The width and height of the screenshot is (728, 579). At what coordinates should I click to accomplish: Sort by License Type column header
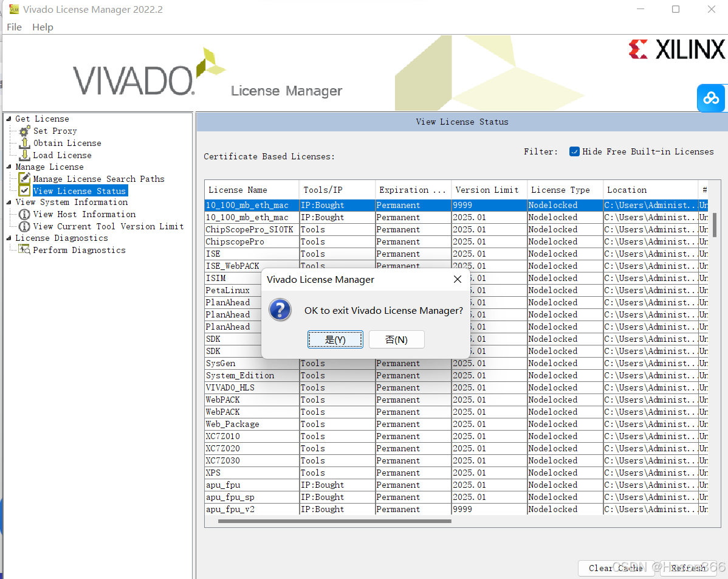tap(565, 190)
